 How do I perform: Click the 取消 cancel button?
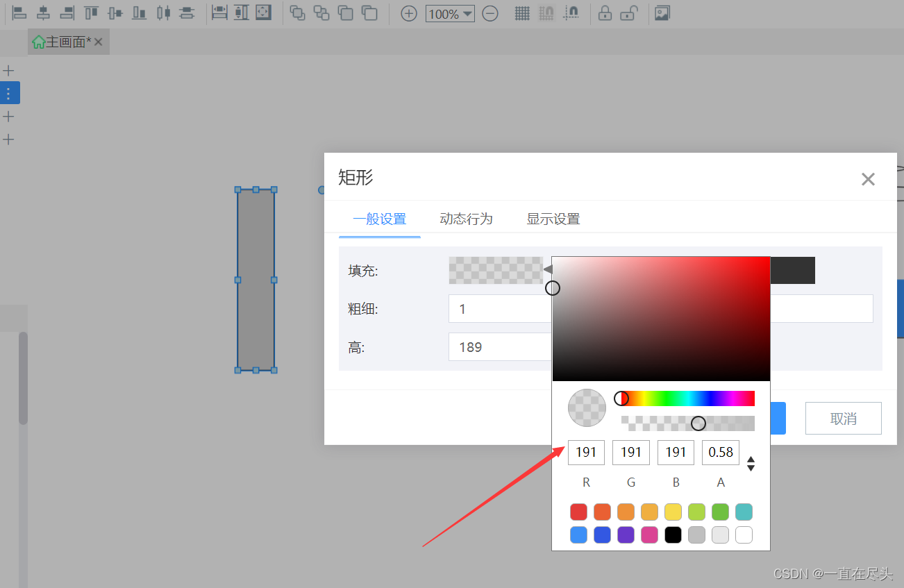click(843, 418)
